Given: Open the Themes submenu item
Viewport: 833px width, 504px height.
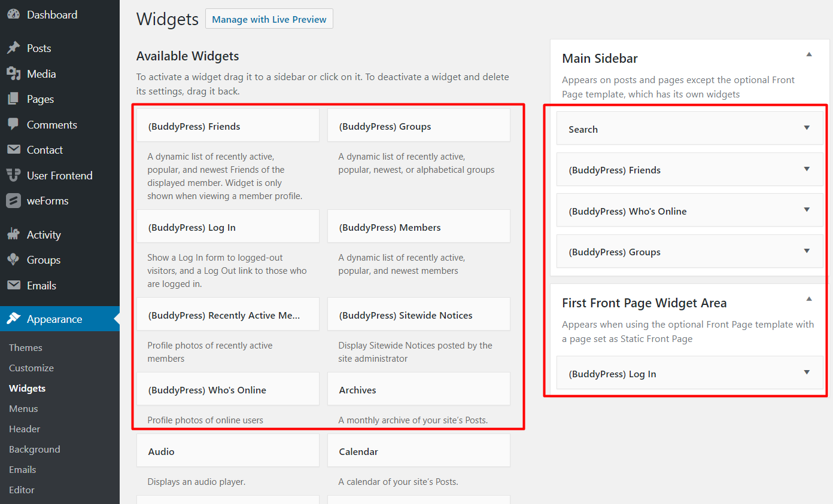Looking at the screenshot, I should 26,348.
